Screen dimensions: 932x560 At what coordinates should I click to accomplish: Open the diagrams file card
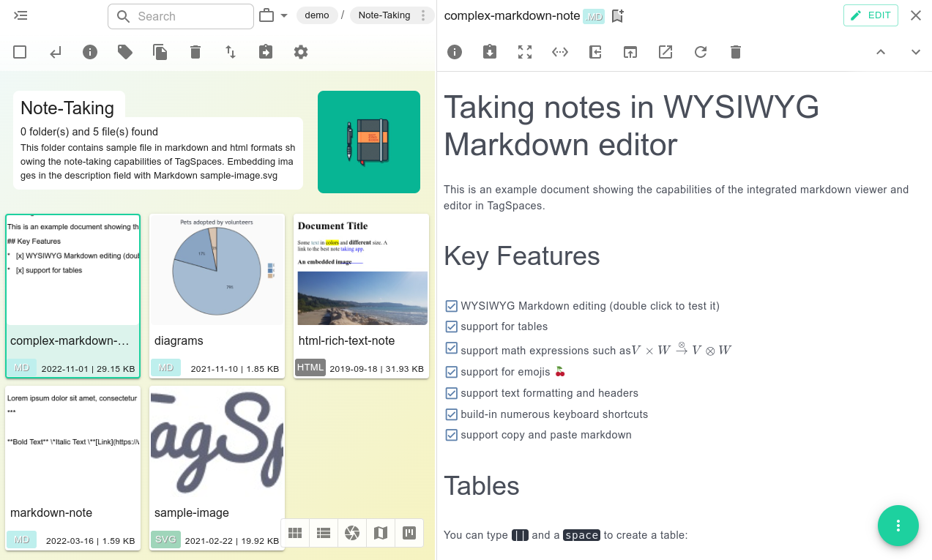[217, 296]
